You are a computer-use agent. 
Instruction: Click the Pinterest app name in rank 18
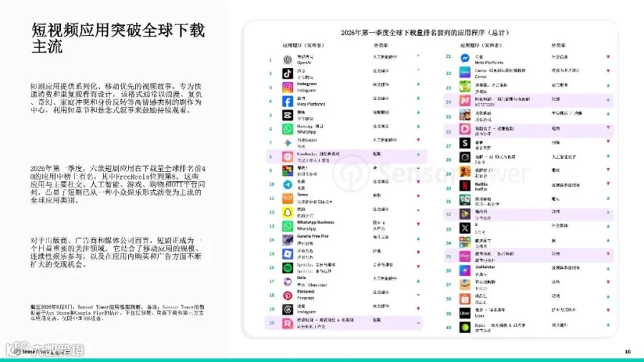tap(306, 292)
